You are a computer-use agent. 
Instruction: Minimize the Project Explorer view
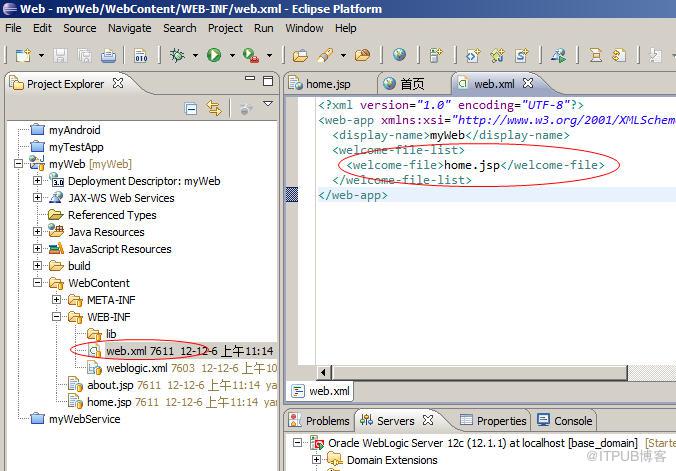coord(250,78)
